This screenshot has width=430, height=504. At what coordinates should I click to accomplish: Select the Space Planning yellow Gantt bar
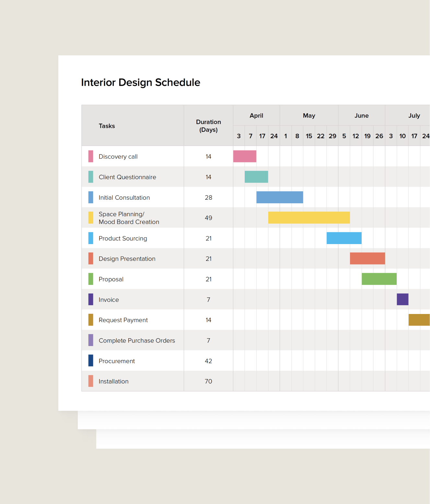click(x=308, y=218)
